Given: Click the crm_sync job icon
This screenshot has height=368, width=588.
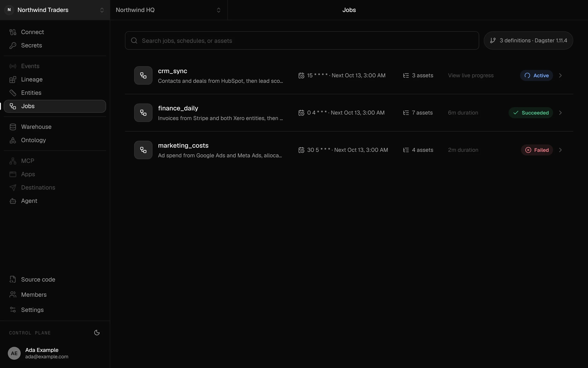Looking at the screenshot, I should [143, 76].
